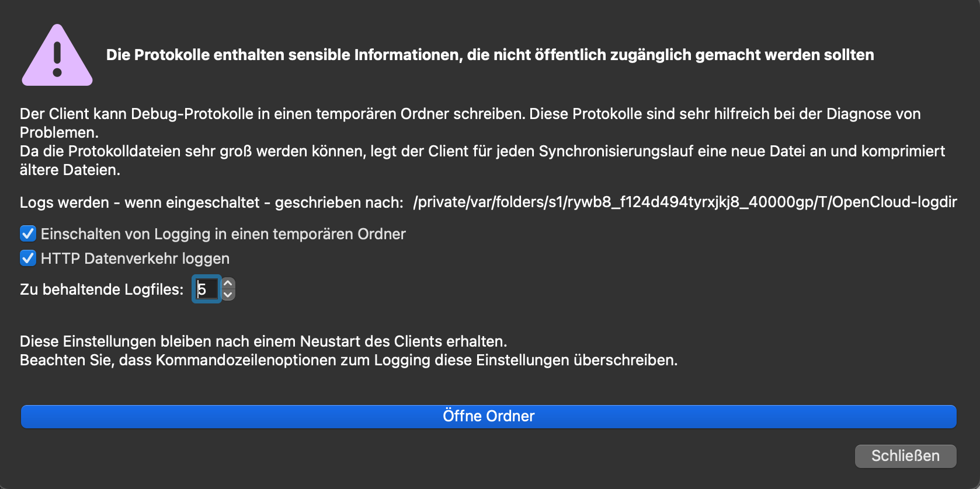This screenshot has height=489, width=980.
Task: Click the HTTP Datenverkehr loggen label text
Action: click(x=135, y=259)
